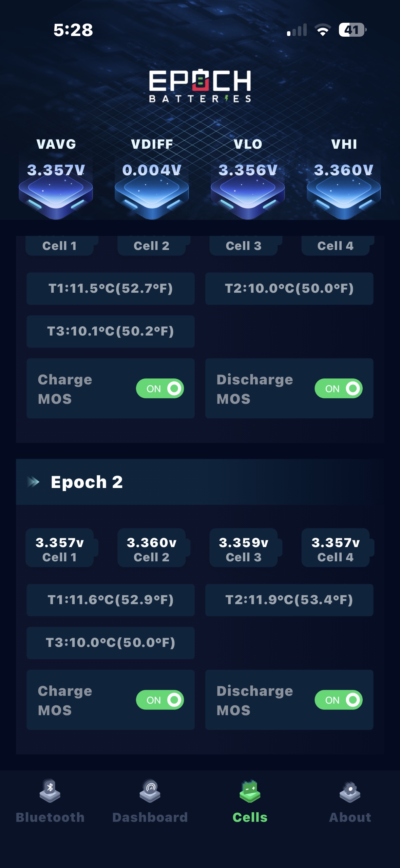The image size is (400, 868).
Task: Tap the Epoch 2 section header title
Action: coord(87,482)
